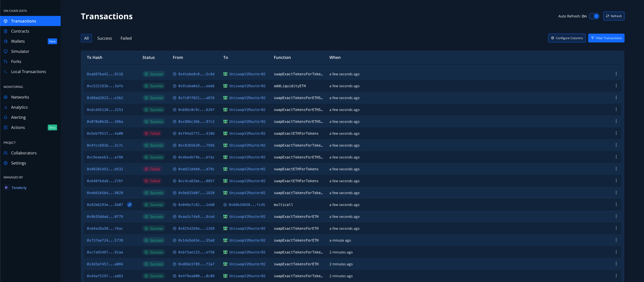Viewport: 644px width, 282px height.
Task: Open Local Transactions section
Action: [x=28, y=72]
